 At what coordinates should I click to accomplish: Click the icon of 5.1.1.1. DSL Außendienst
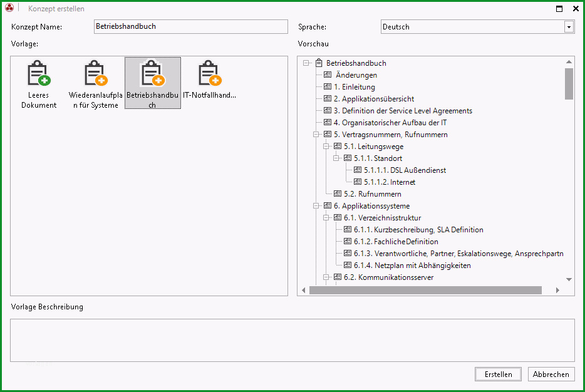tap(358, 170)
